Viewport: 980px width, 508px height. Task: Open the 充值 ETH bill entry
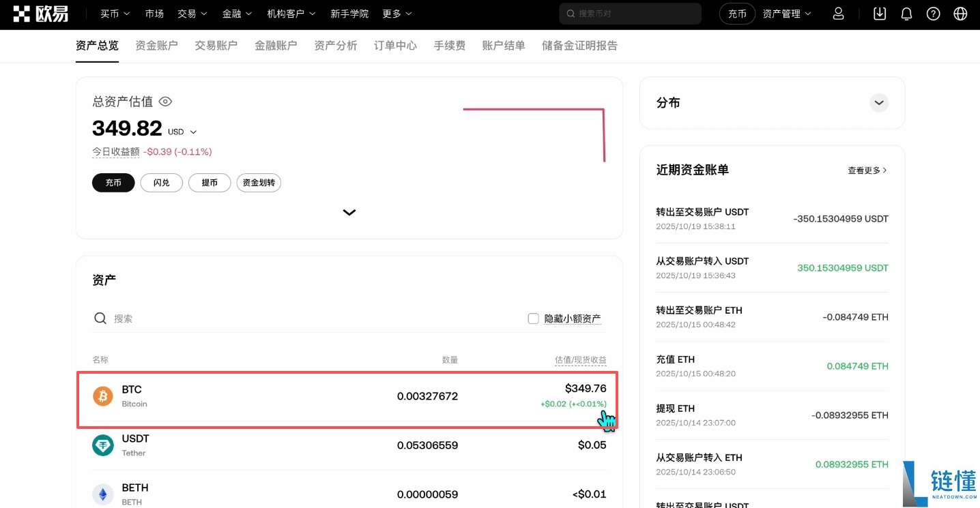pyautogui.click(x=772, y=366)
